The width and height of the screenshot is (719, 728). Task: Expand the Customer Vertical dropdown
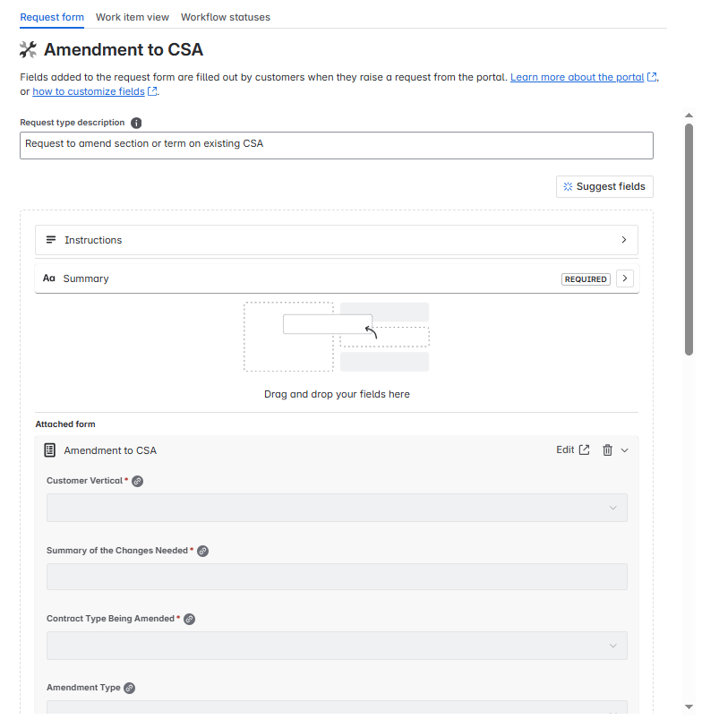(x=613, y=507)
